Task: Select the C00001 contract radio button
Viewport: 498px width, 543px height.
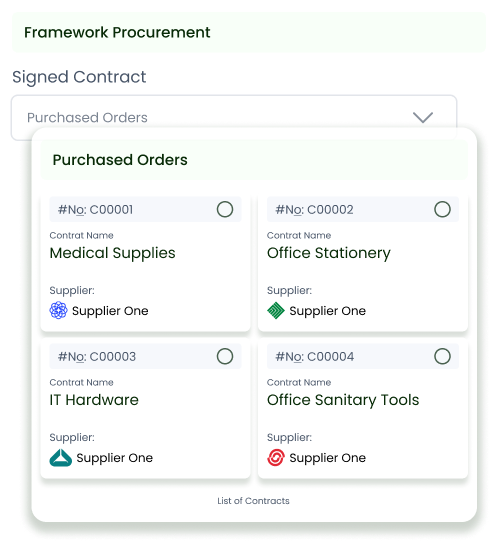Action: pos(225,209)
